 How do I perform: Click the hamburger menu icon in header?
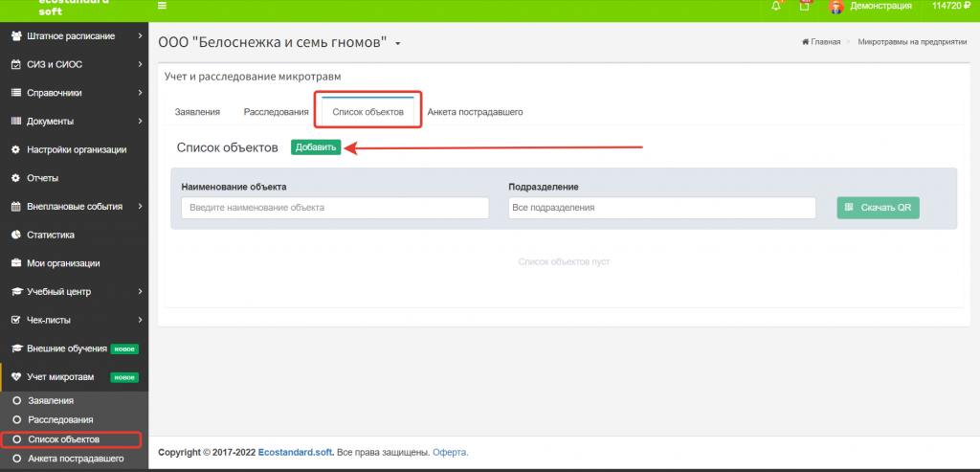163,6
